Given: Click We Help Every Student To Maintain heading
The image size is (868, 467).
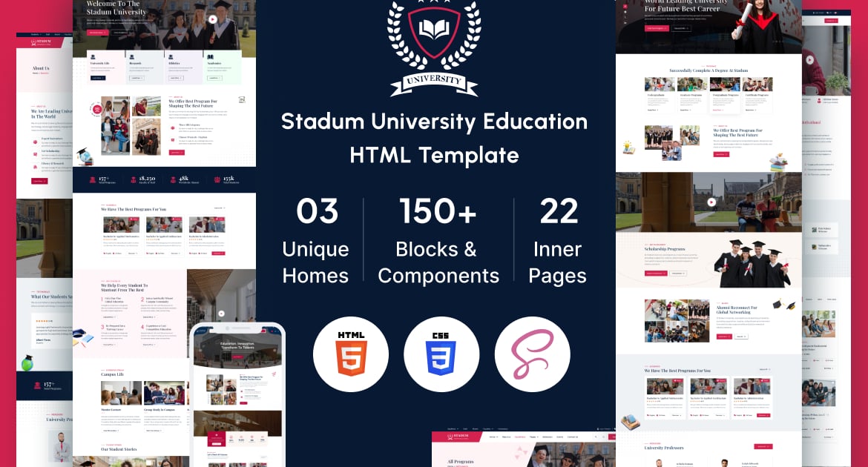Looking at the screenshot, I should 124,288.
